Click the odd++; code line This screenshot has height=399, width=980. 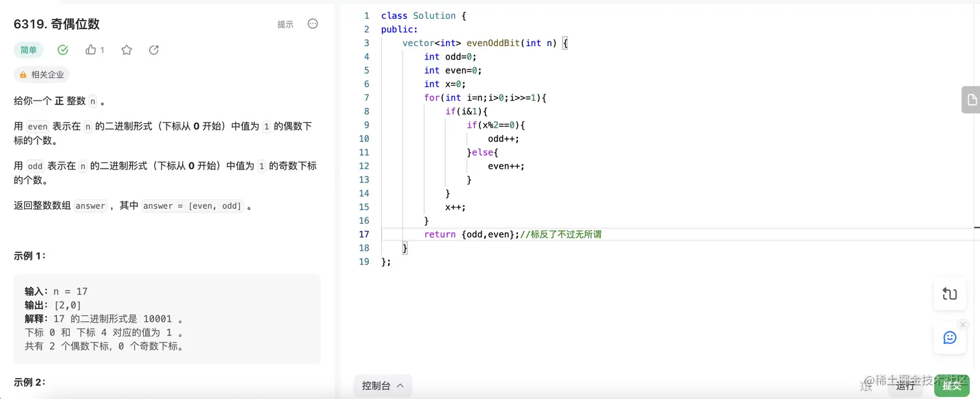click(x=504, y=139)
